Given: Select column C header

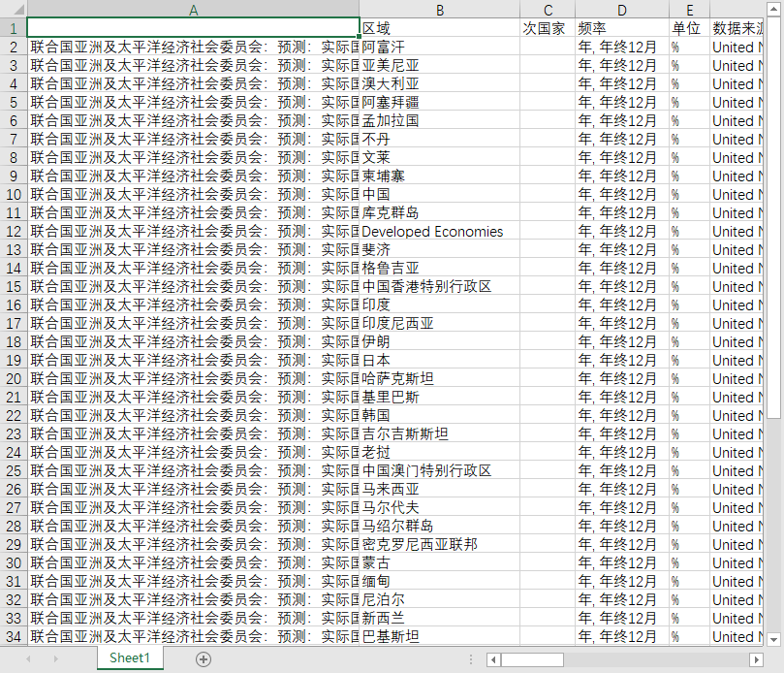Looking at the screenshot, I should click(548, 10).
